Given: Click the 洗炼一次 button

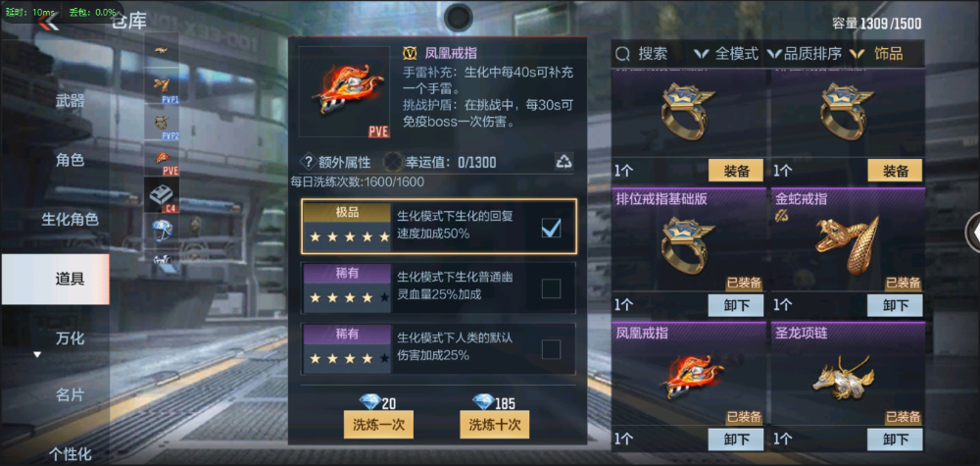Looking at the screenshot, I should [x=378, y=425].
